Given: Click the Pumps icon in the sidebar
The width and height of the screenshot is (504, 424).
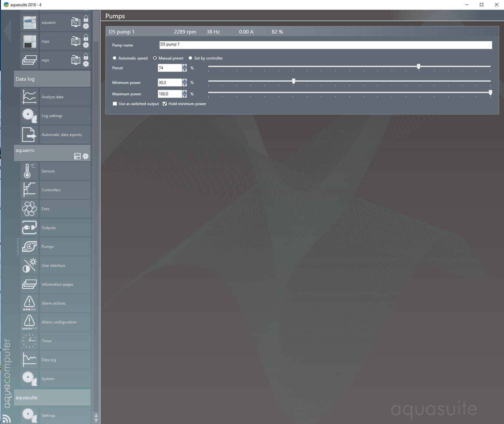Looking at the screenshot, I should point(29,247).
